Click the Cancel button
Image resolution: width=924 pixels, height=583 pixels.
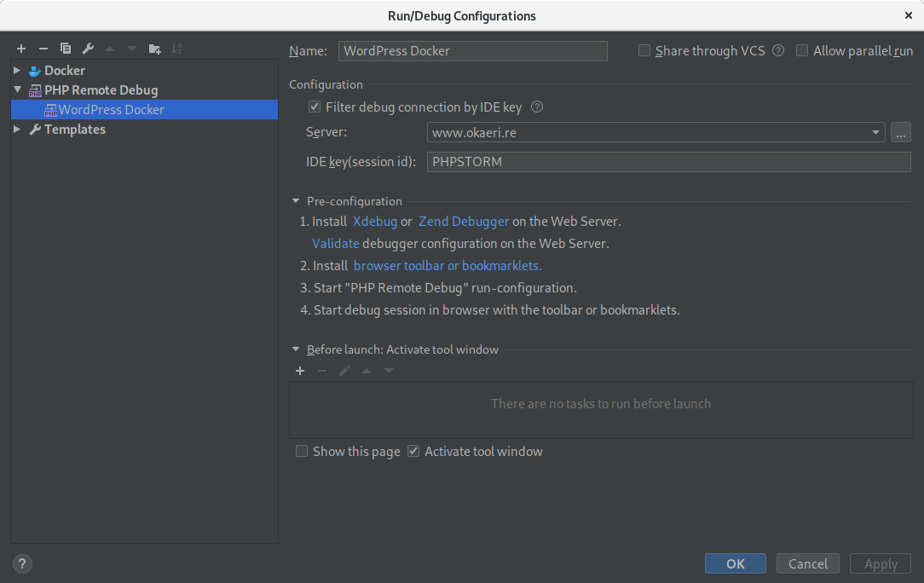pos(808,563)
